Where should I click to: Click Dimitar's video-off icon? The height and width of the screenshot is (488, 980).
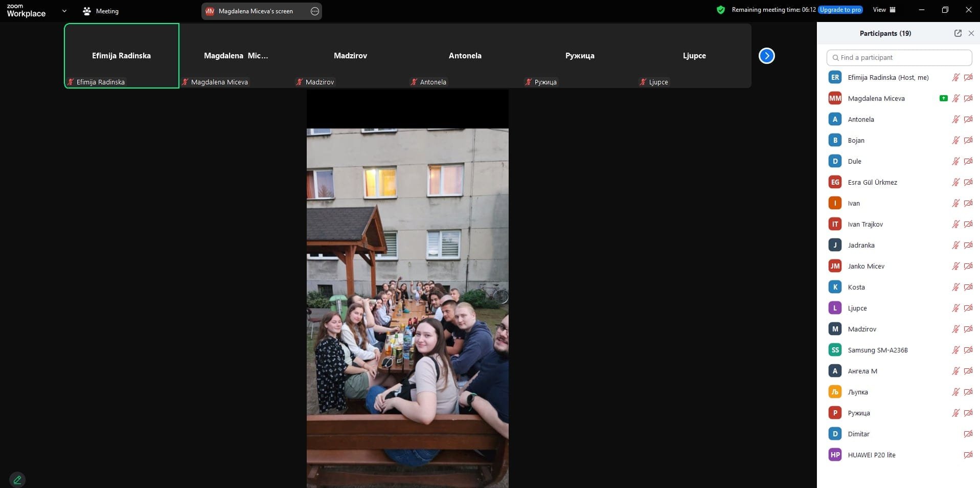968,434
